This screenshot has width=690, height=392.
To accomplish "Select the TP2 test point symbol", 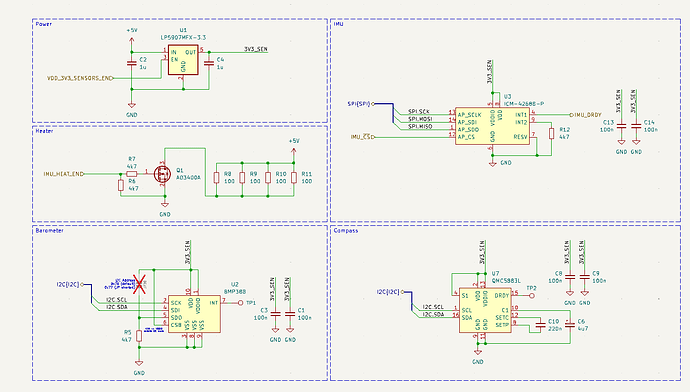I will pyautogui.click(x=532, y=296).
